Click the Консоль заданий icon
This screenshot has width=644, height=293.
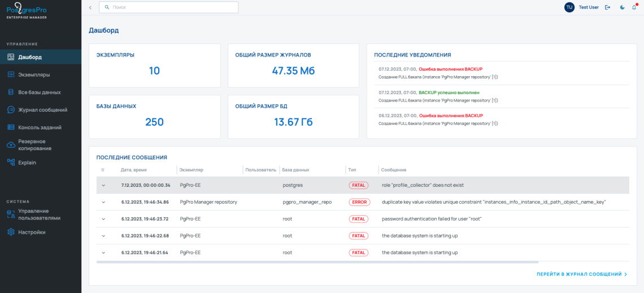coord(11,127)
